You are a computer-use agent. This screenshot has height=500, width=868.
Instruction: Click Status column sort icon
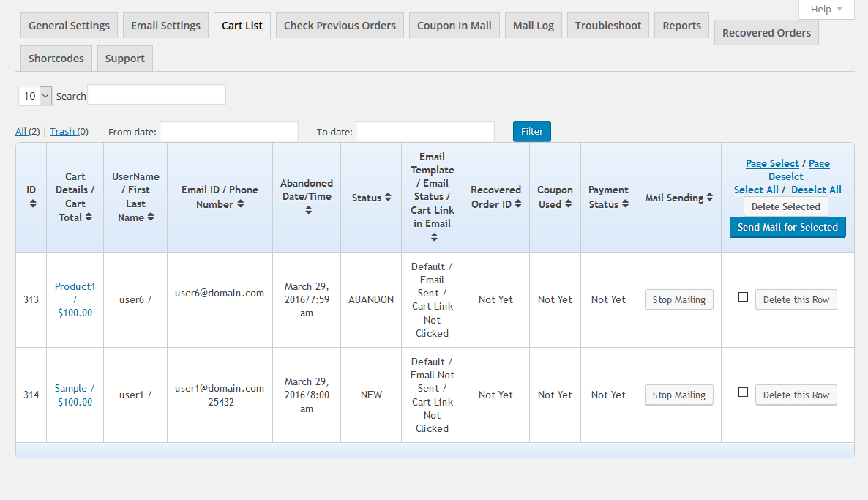pyautogui.click(x=387, y=198)
